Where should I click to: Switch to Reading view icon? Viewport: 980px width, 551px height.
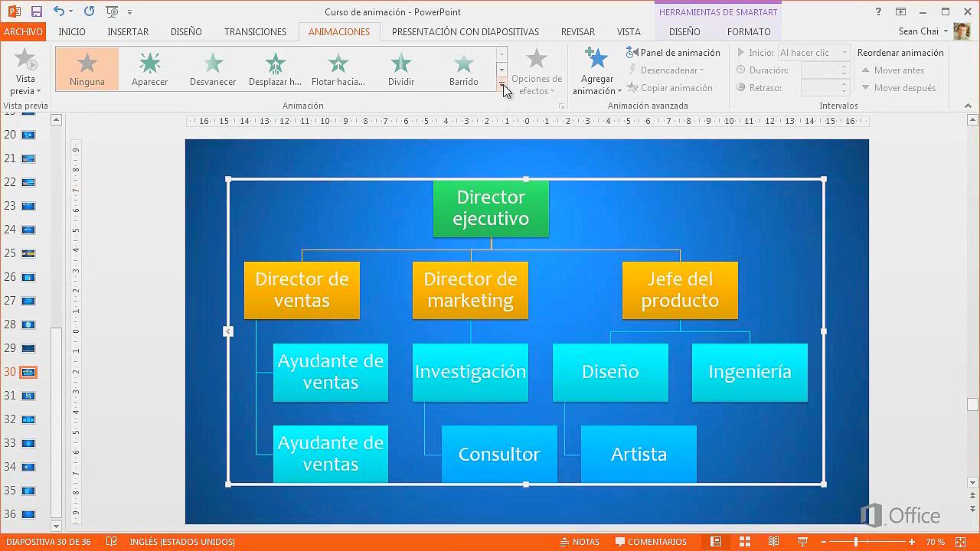click(x=773, y=542)
